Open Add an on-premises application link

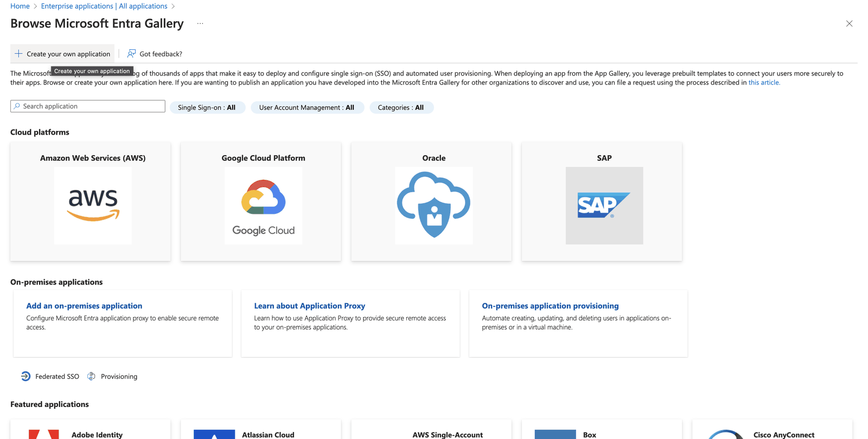(84, 306)
